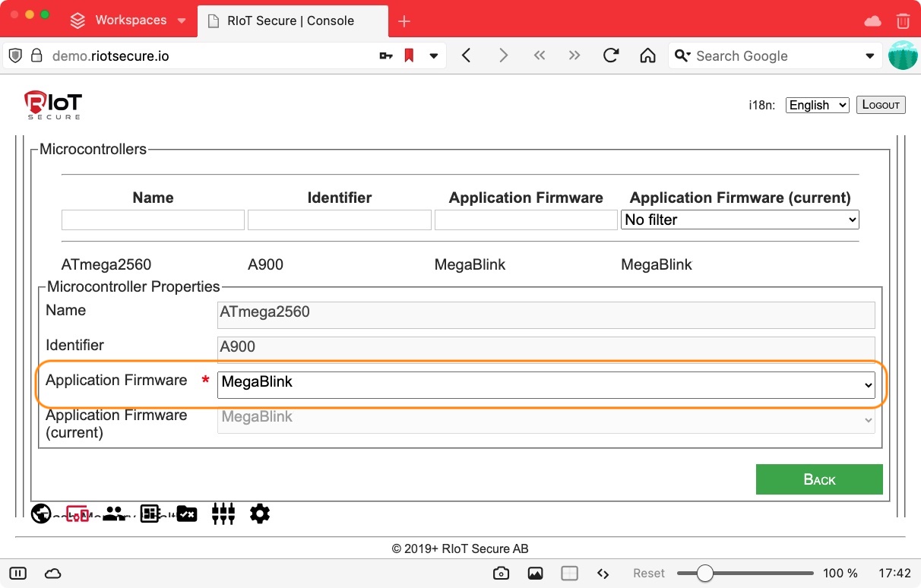Switch to the RIoT Secure Console tab
Image resolution: width=921 pixels, height=588 pixels.
pyautogui.click(x=291, y=21)
